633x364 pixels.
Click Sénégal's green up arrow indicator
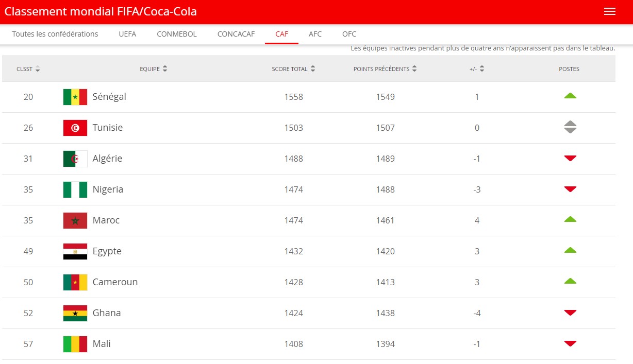tap(570, 96)
